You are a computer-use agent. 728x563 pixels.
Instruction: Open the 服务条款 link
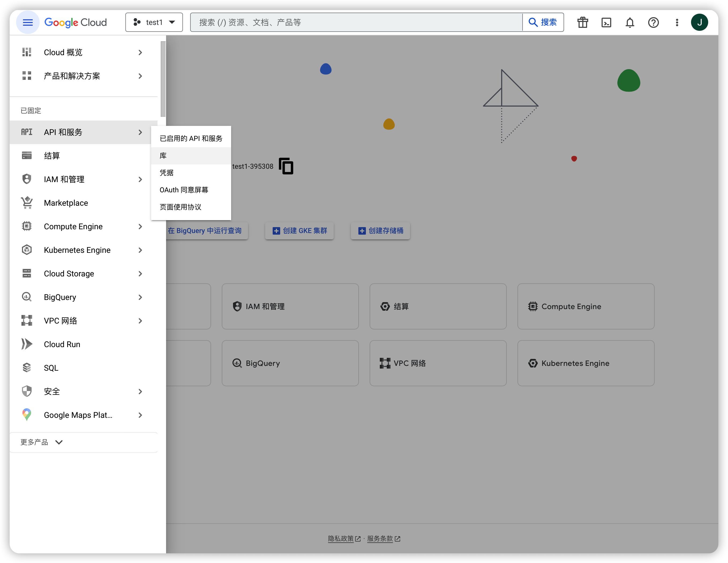[x=383, y=538]
